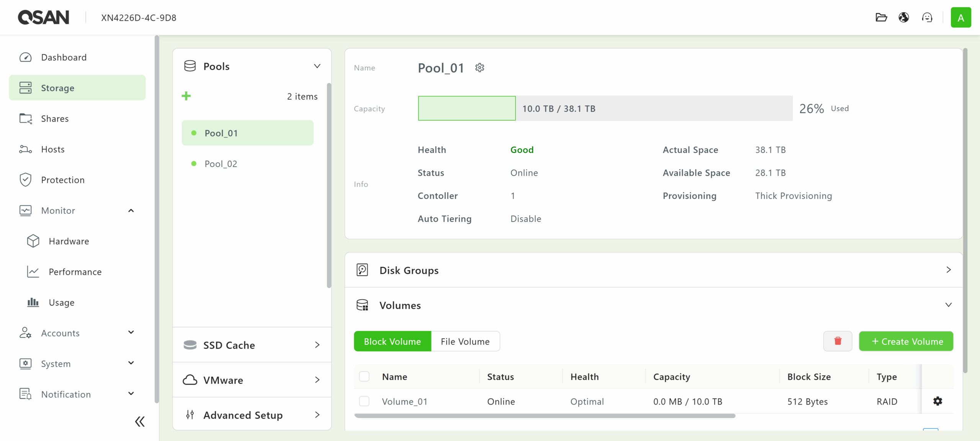Click the red trash delete volume button

(x=838, y=341)
